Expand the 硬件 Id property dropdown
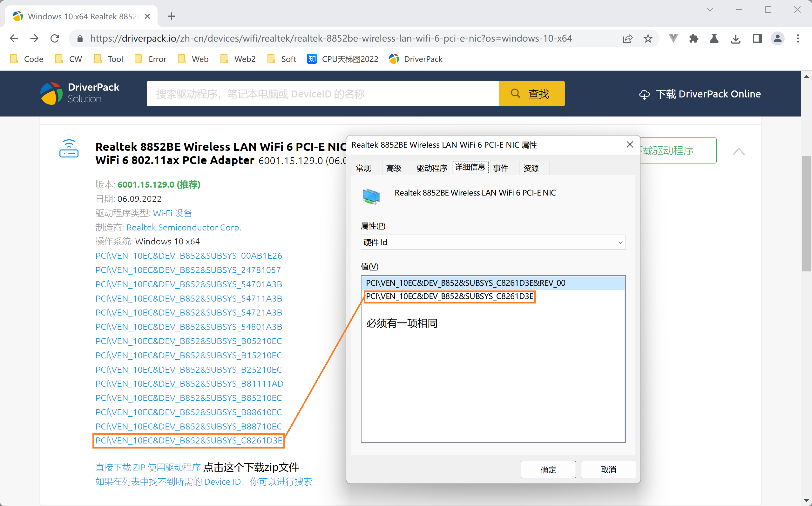 493,242
